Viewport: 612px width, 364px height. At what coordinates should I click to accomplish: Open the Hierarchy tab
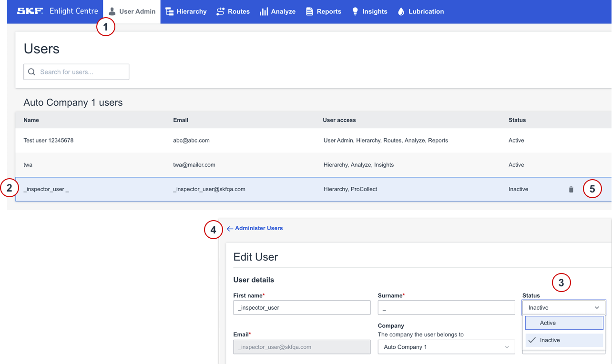(186, 11)
